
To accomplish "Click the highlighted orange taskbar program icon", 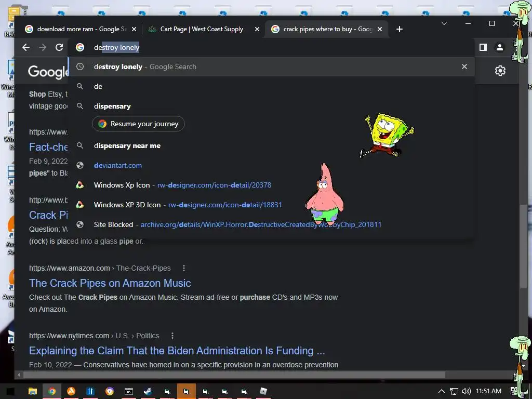I will coord(187,391).
